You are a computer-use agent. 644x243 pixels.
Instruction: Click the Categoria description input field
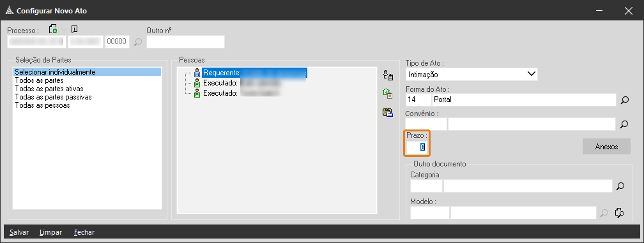coord(528,186)
